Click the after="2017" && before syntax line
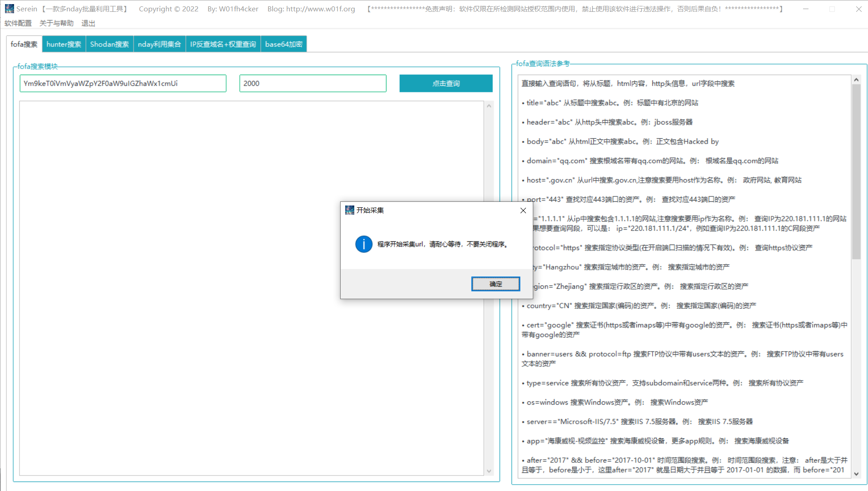This screenshot has height=491, width=868. coord(684,465)
